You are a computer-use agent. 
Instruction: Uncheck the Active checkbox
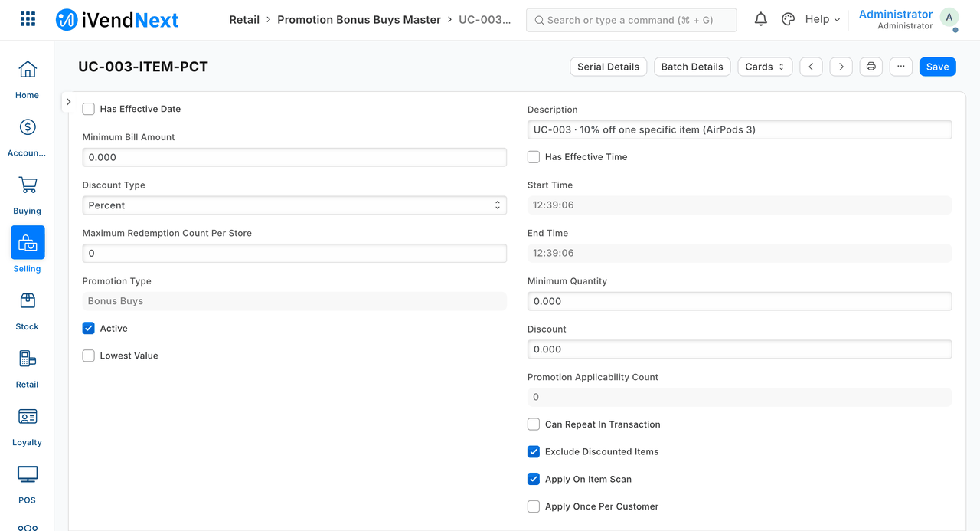pyautogui.click(x=89, y=328)
